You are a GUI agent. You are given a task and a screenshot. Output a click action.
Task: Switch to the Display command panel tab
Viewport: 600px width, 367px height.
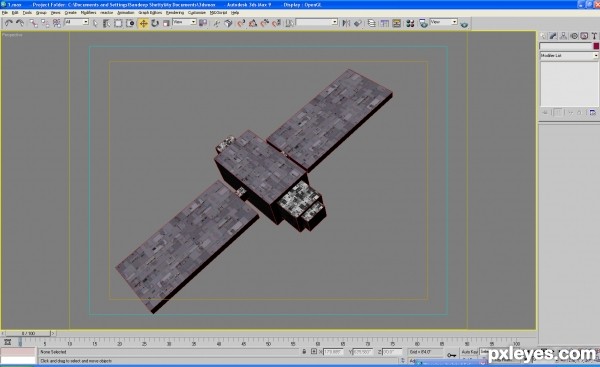[584, 36]
